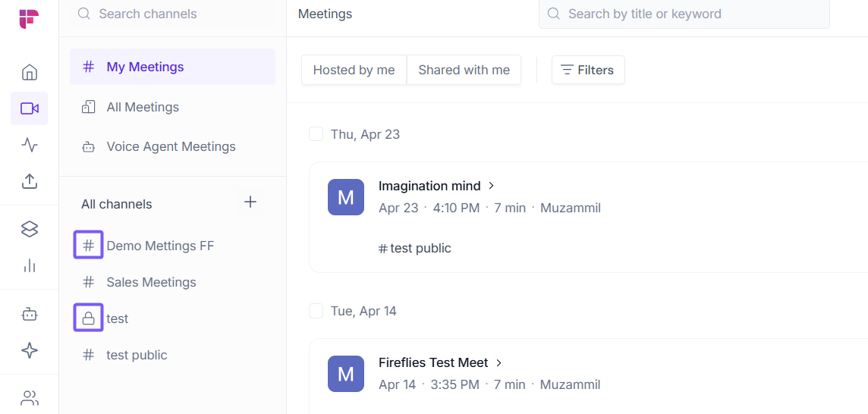Expand Imagination mind meeting chevron
This screenshot has height=414, width=868.
tap(492, 186)
